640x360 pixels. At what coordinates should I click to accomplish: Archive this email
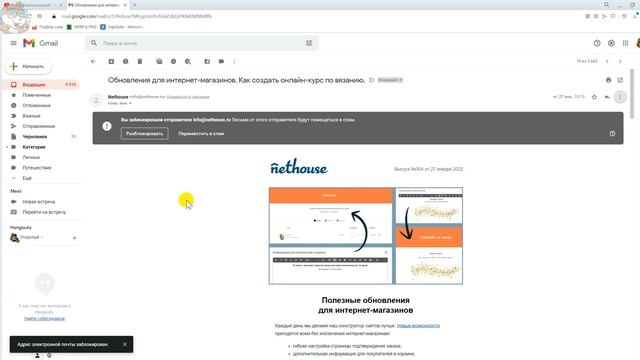pos(111,61)
